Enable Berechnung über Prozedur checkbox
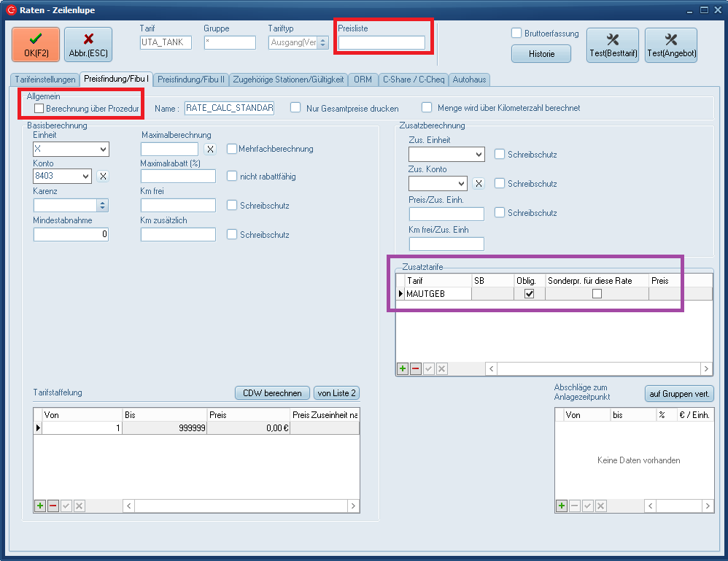 point(39,109)
